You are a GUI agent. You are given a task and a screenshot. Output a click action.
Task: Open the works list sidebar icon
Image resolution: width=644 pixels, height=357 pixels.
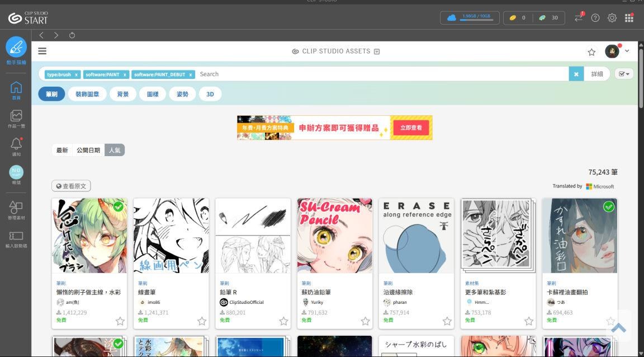(x=16, y=119)
